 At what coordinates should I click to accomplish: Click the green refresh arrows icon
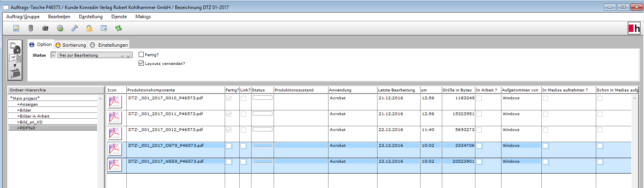click(x=118, y=28)
